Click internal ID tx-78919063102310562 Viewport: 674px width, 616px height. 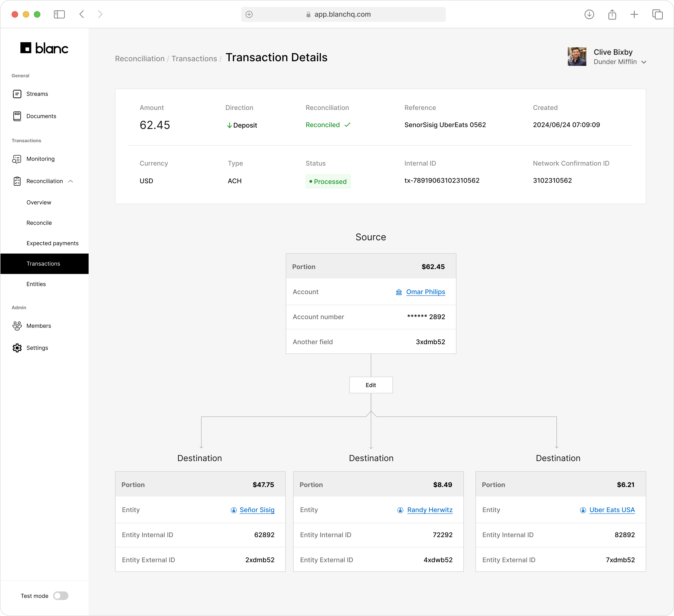442,180
